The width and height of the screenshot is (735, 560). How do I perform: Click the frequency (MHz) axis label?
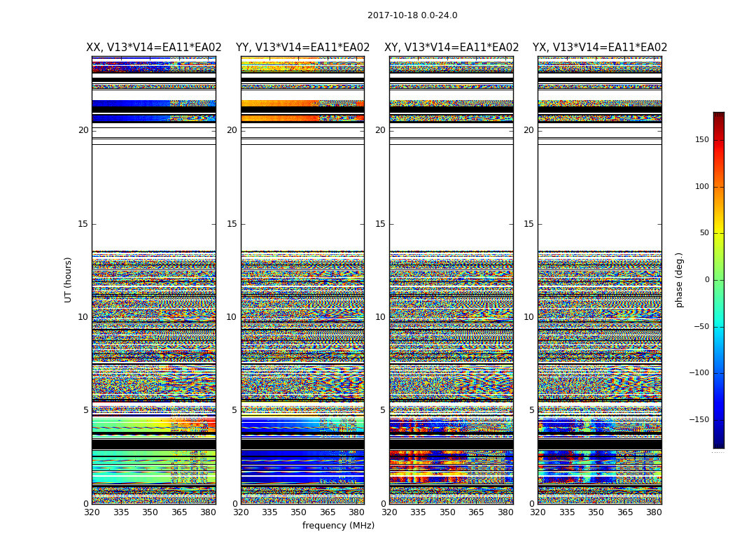click(x=338, y=525)
